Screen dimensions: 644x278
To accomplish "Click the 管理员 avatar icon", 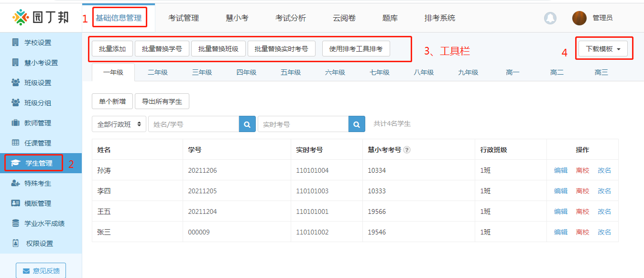I will point(579,18).
